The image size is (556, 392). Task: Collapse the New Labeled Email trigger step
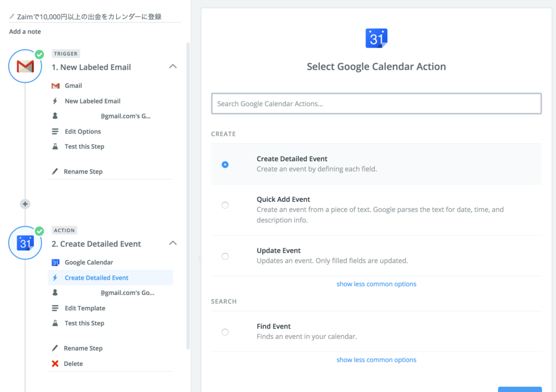pos(173,66)
